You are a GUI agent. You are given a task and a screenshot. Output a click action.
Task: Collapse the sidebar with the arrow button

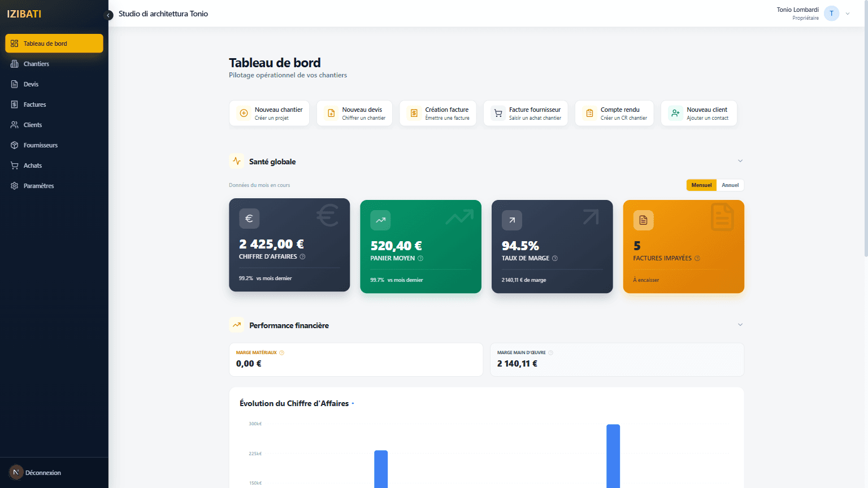[108, 15]
